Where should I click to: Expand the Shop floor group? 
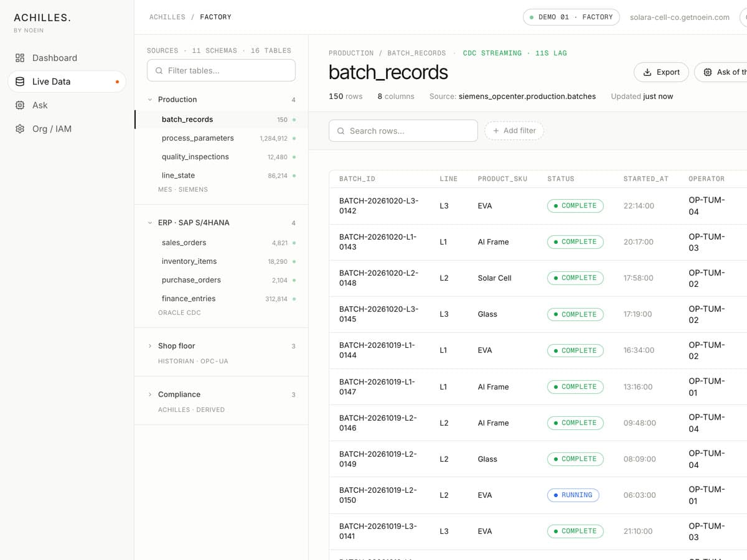coord(150,346)
